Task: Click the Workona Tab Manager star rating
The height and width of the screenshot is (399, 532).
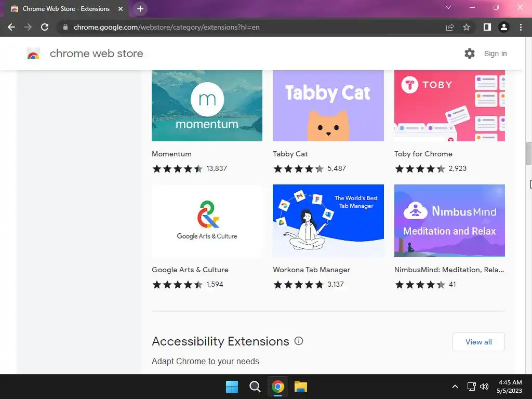Action: (x=299, y=284)
